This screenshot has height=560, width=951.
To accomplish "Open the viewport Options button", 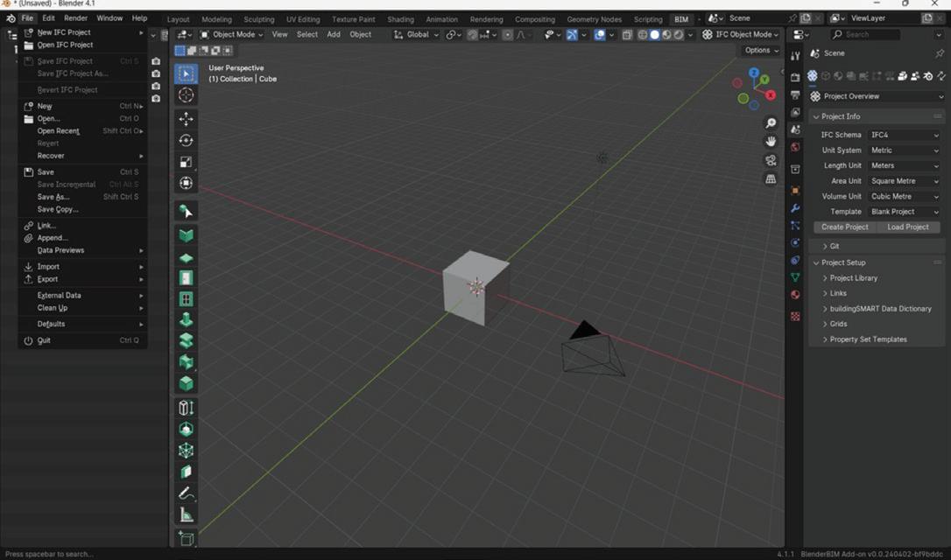I will click(x=761, y=50).
